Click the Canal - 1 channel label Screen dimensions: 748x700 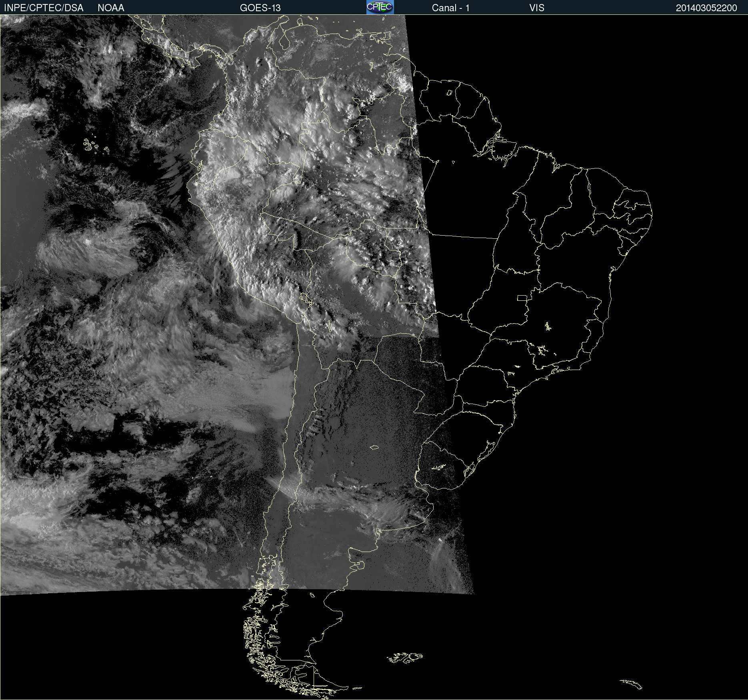pyautogui.click(x=451, y=8)
